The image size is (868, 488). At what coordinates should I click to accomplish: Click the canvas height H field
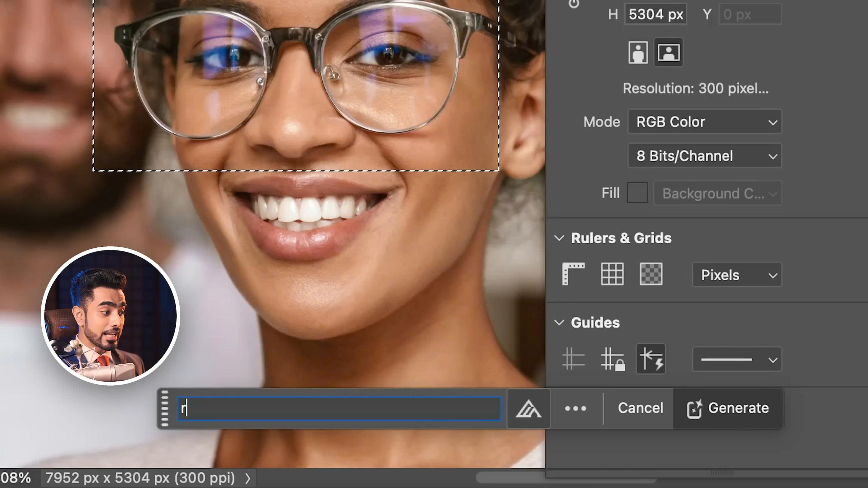[x=655, y=15]
